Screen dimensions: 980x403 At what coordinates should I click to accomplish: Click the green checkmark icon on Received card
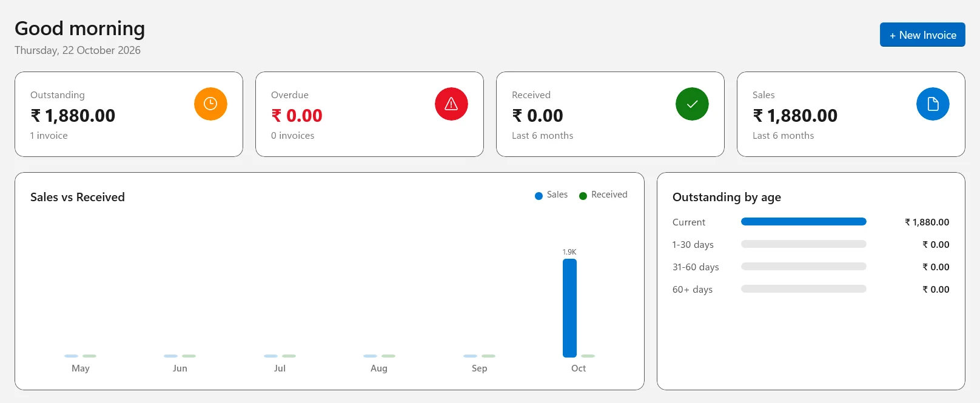tap(692, 104)
